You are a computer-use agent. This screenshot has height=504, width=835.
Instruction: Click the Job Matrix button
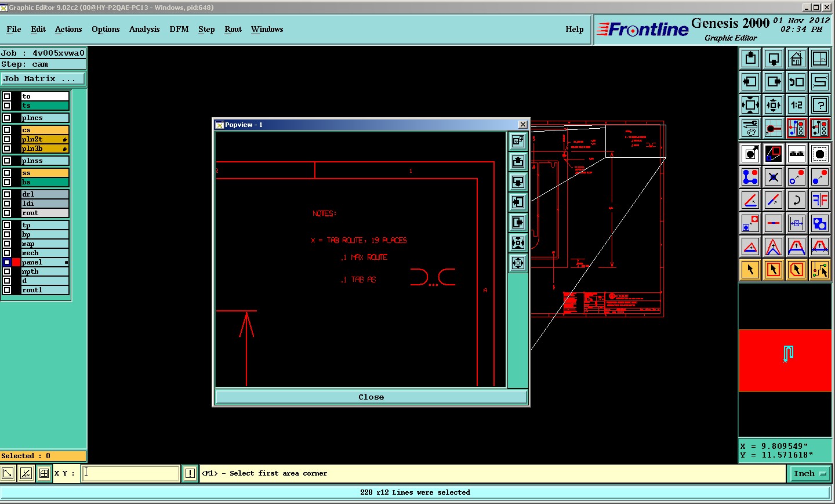pos(43,78)
